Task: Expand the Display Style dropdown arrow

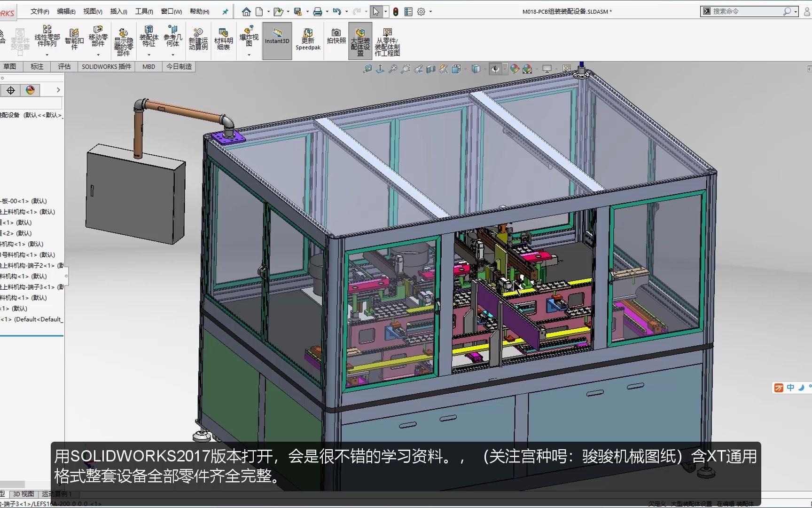Action: (485, 69)
